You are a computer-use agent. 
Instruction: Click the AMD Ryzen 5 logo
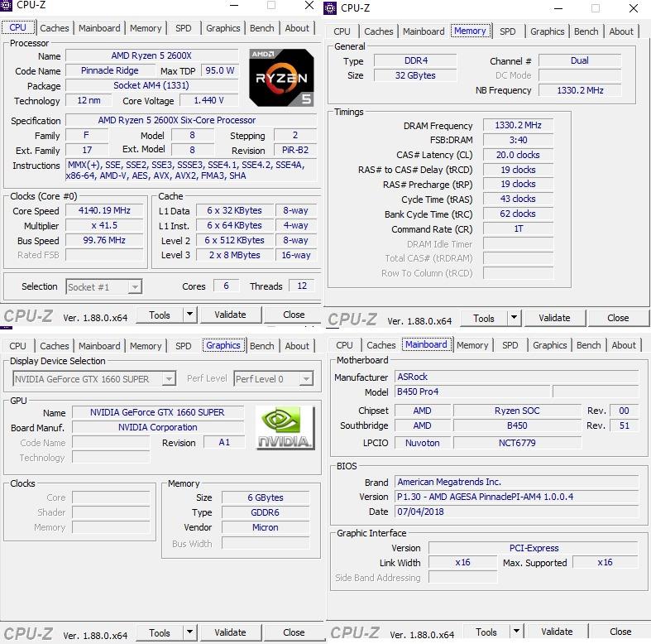(x=281, y=77)
